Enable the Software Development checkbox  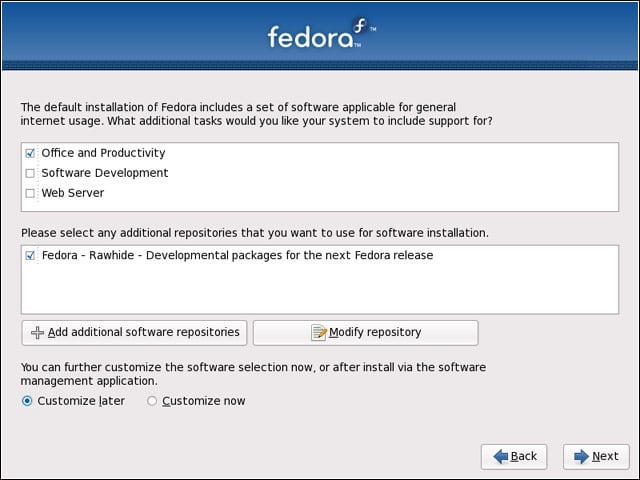(30, 173)
